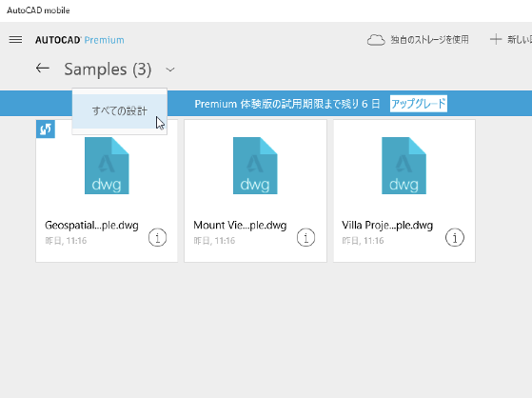Screen dimensions: 532x398
Task: Show info for Mount Vie...ple.dwg
Action: [306, 237]
